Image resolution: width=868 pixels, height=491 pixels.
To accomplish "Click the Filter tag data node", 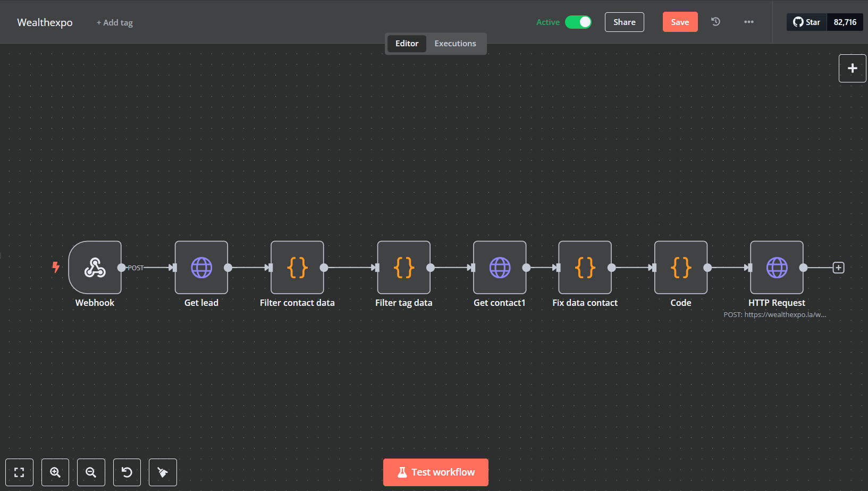I will pos(404,268).
